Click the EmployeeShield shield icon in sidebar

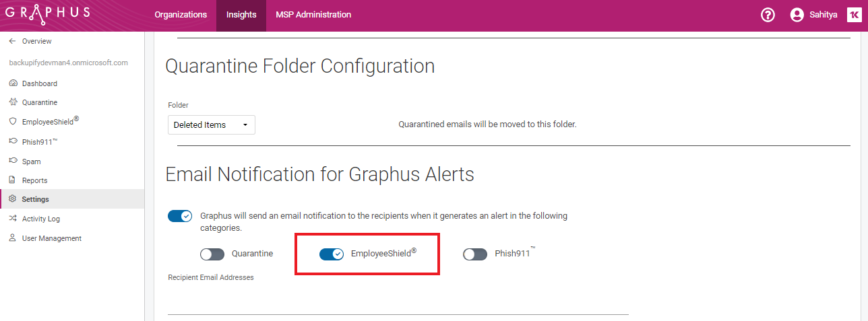[x=12, y=122]
